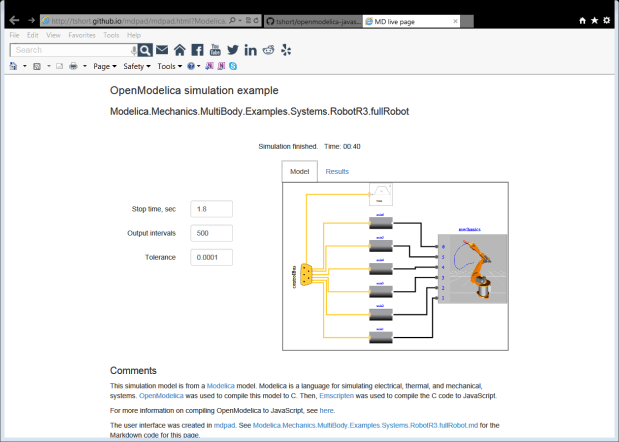The width and height of the screenshot is (619, 442).
Task: Click the Twitter bird icon
Action: pos(233,50)
